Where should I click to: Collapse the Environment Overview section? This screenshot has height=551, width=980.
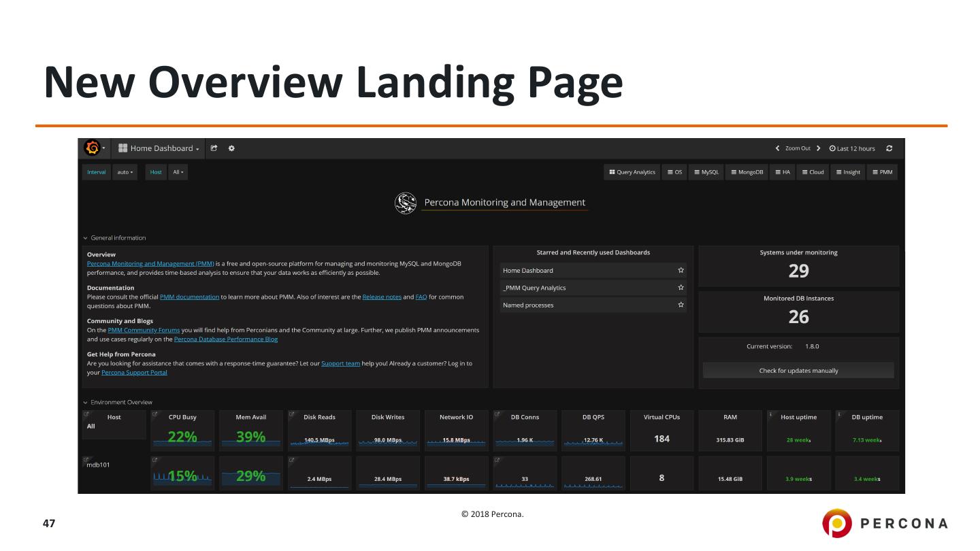(x=118, y=402)
